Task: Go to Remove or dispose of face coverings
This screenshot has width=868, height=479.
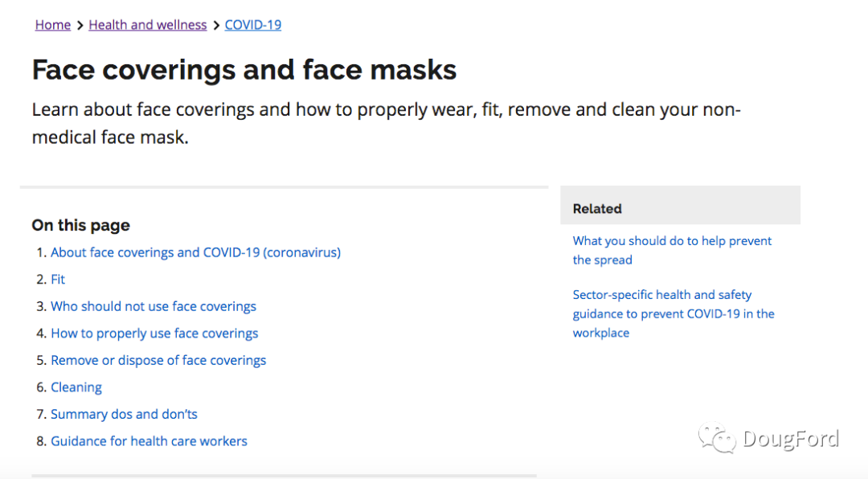Action: click(158, 361)
